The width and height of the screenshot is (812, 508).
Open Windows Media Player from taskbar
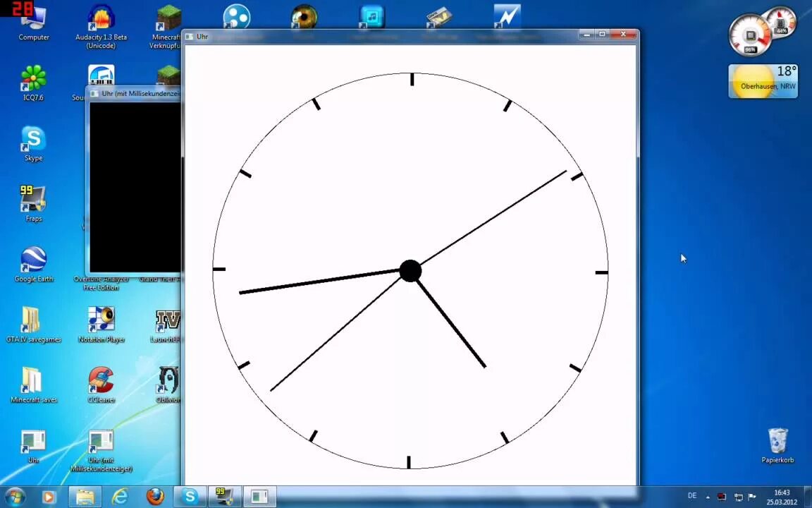(48, 497)
